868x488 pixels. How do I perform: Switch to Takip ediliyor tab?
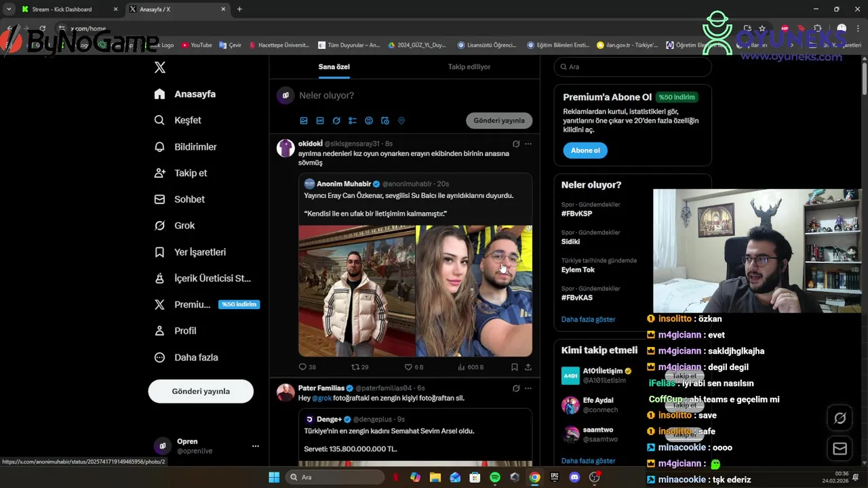pos(469,66)
